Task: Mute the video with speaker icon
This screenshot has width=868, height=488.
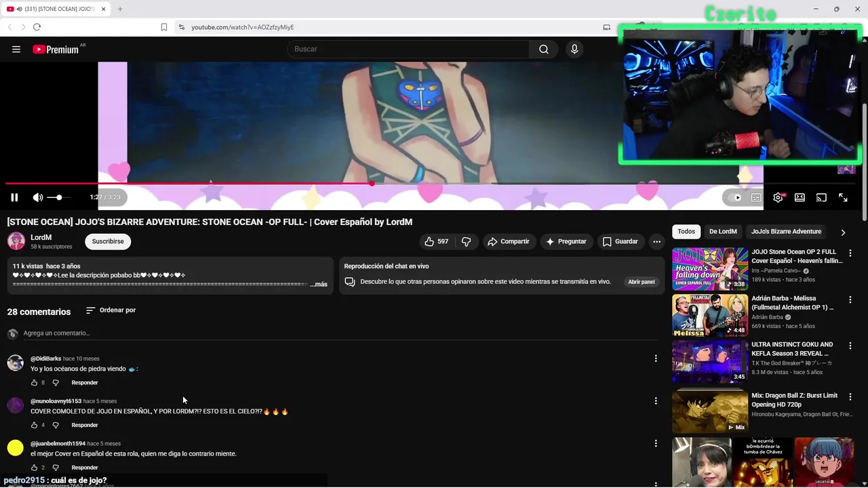Action: 38,197
